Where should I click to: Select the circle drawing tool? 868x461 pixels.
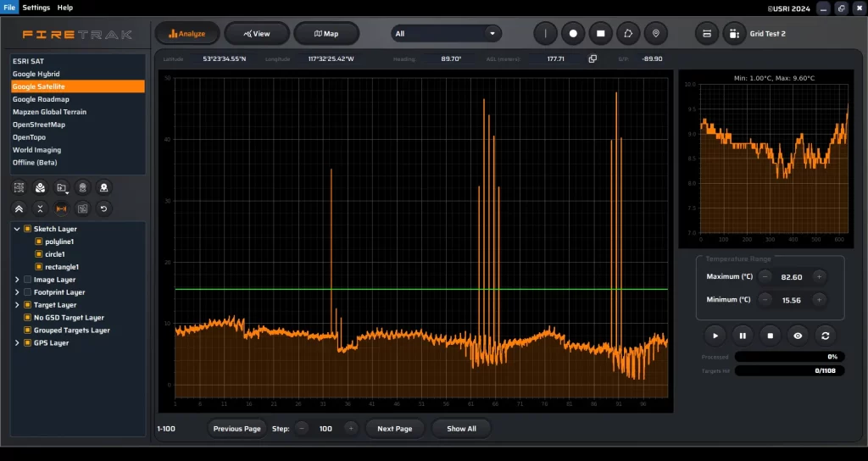(x=573, y=34)
